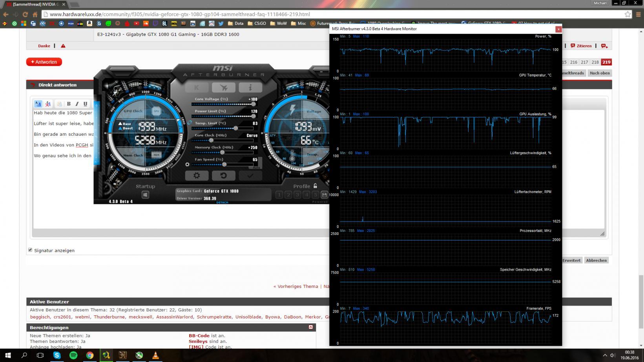Apply Afterburner settings with the checkmark button
This screenshot has width=644, height=362.
(x=250, y=176)
